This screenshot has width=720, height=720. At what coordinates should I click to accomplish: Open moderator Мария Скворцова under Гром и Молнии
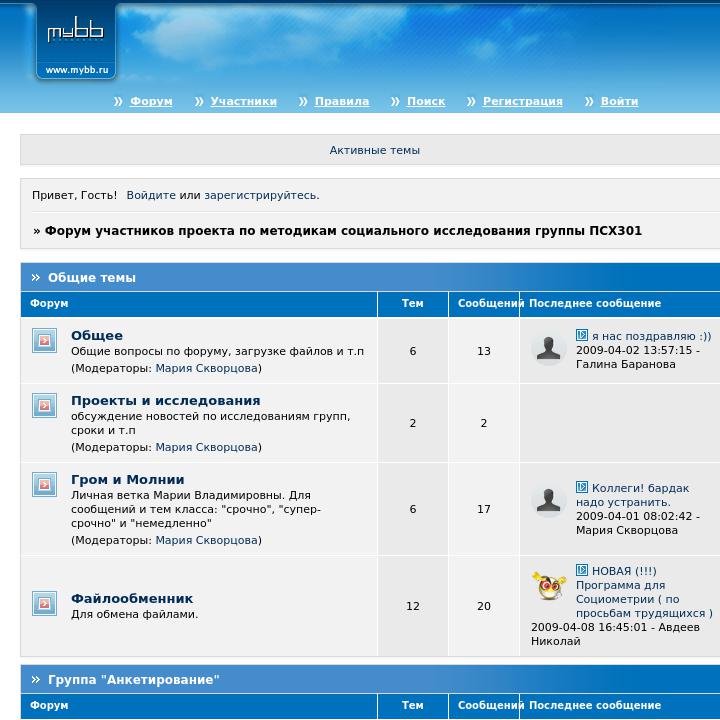pyautogui.click(x=207, y=540)
